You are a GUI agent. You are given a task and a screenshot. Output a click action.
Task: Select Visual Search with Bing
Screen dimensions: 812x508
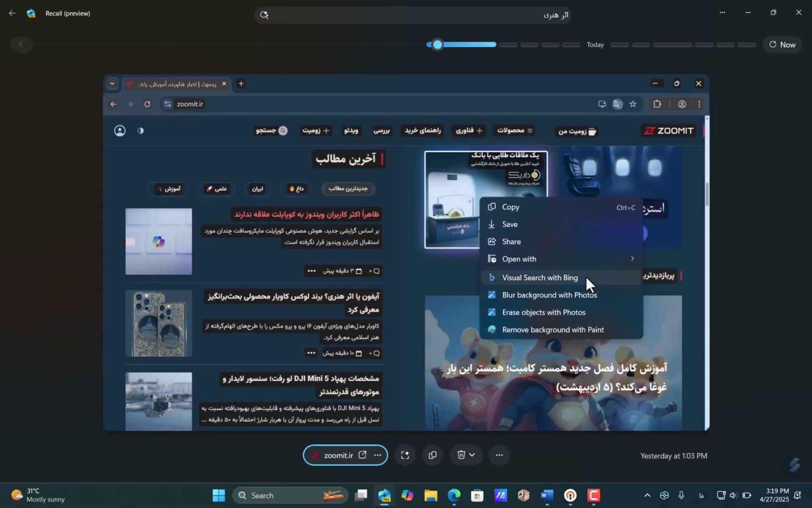point(562,278)
